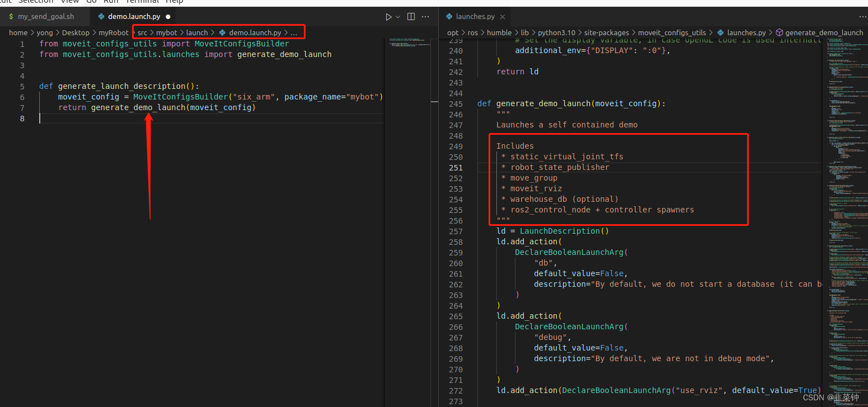Viewport: 868px width, 407px height.
Task: Click the 'Includes' docstring line
Action: pyautogui.click(x=515, y=146)
